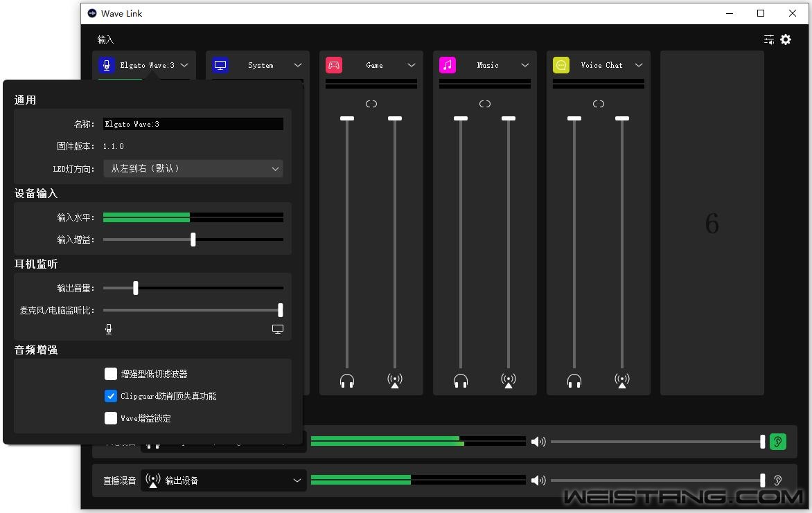Minimize the Wave Link window
Viewport: 812px width, 513px height.
tap(730, 13)
